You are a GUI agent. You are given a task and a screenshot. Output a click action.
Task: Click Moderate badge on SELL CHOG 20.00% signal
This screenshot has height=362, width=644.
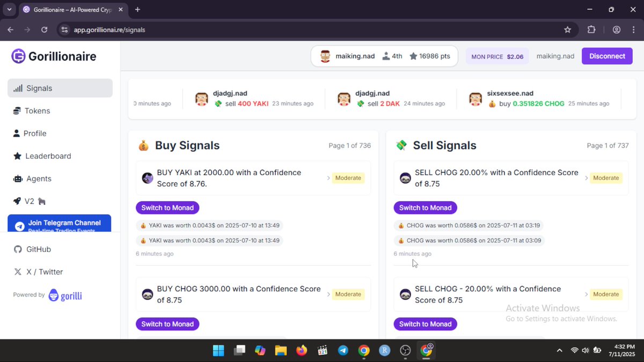point(606,178)
